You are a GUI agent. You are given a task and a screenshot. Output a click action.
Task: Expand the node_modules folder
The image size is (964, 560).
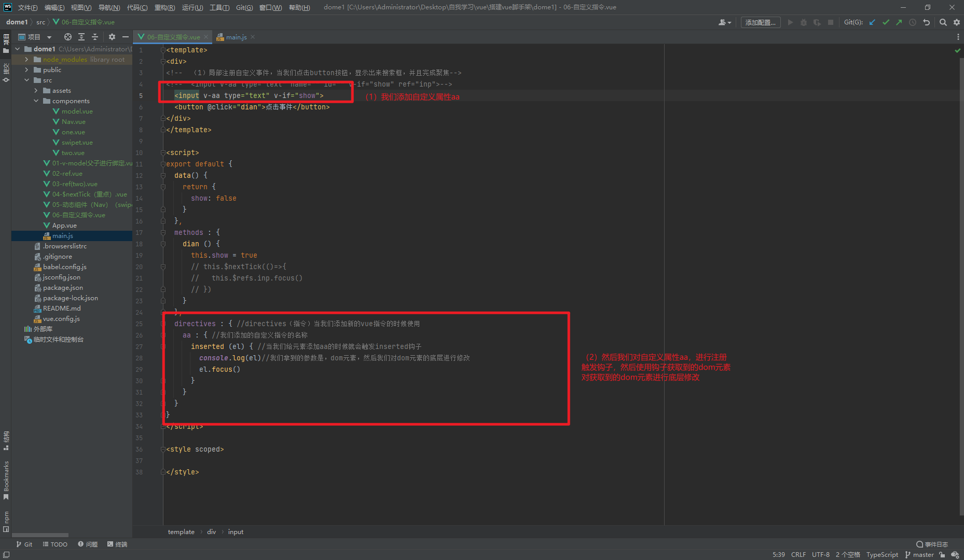click(27, 60)
